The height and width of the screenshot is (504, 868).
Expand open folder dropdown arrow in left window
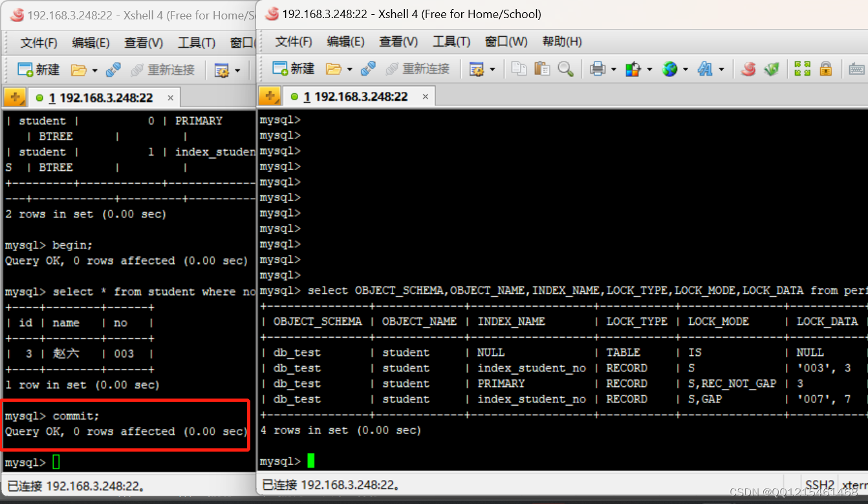(94, 71)
